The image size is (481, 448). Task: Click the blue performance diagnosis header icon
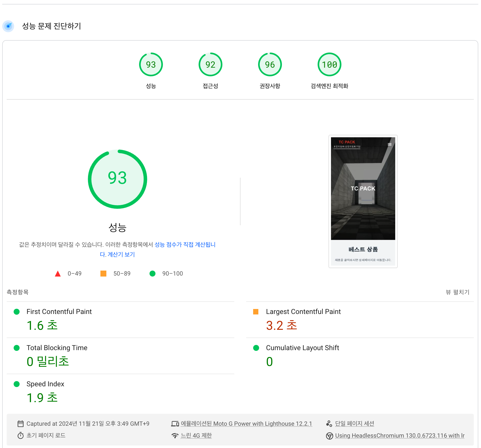(x=8, y=26)
